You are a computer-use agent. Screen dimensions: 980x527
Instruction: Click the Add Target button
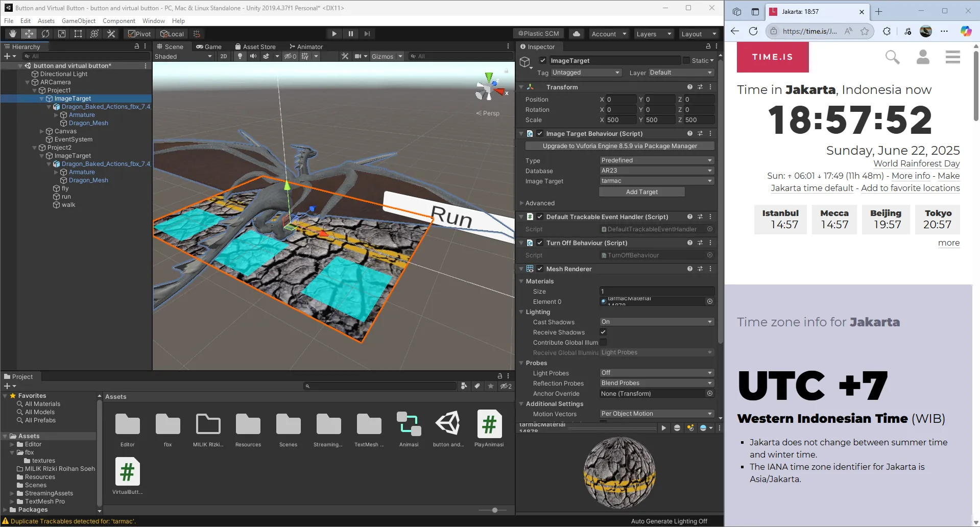click(641, 191)
